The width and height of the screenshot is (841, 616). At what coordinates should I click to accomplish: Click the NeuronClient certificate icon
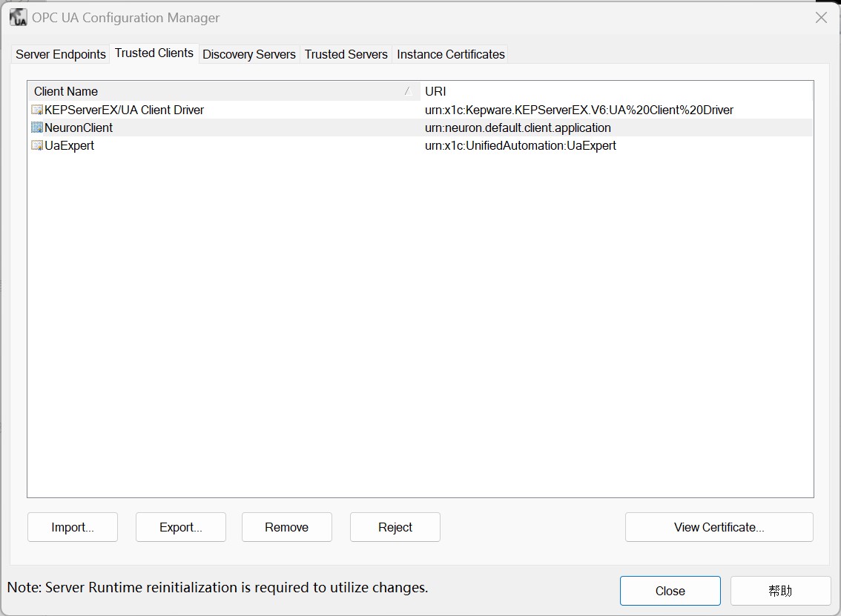[36, 127]
